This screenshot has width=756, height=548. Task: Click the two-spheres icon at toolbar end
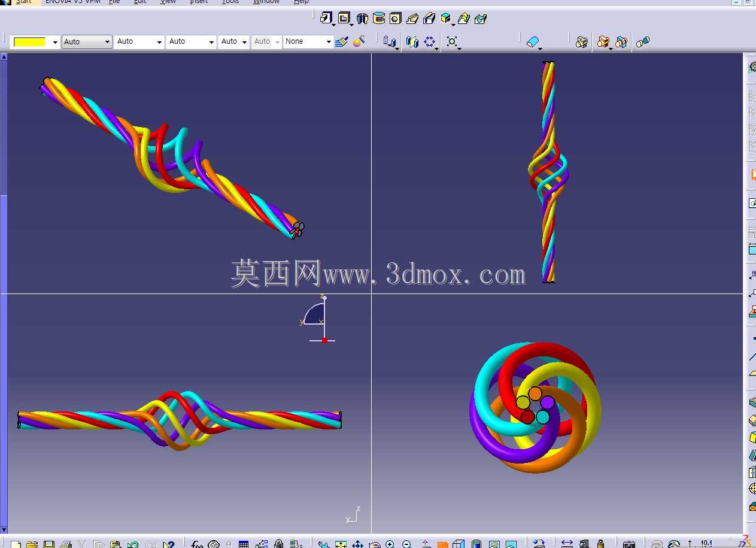point(643,42)
